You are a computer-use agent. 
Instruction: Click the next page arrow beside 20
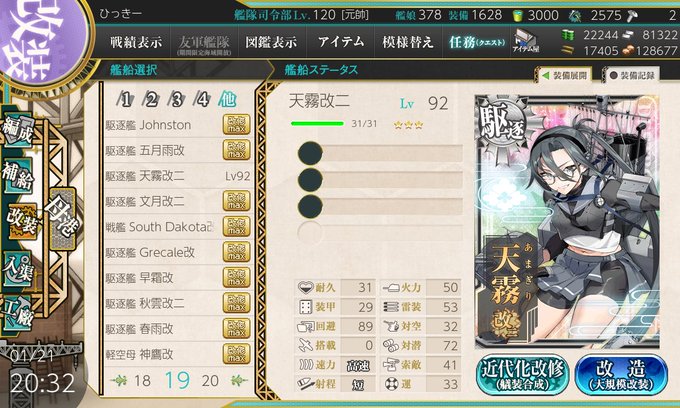click(x=238, y=380)
